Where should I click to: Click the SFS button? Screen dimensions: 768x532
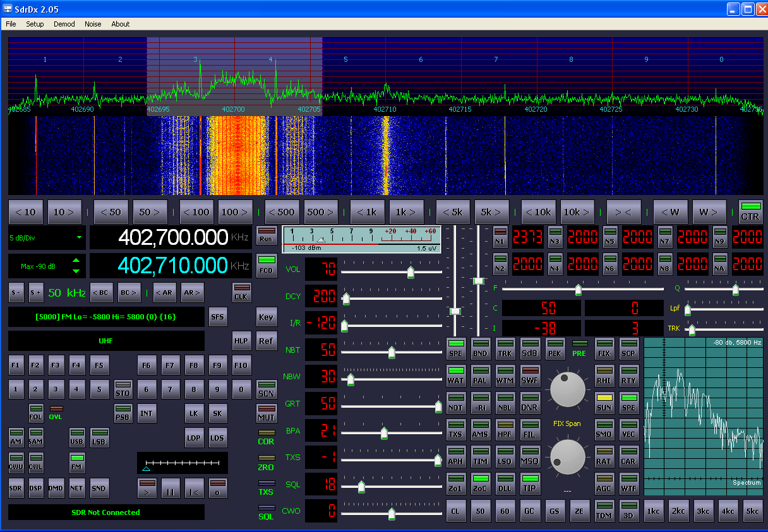(x=218, y=316)
